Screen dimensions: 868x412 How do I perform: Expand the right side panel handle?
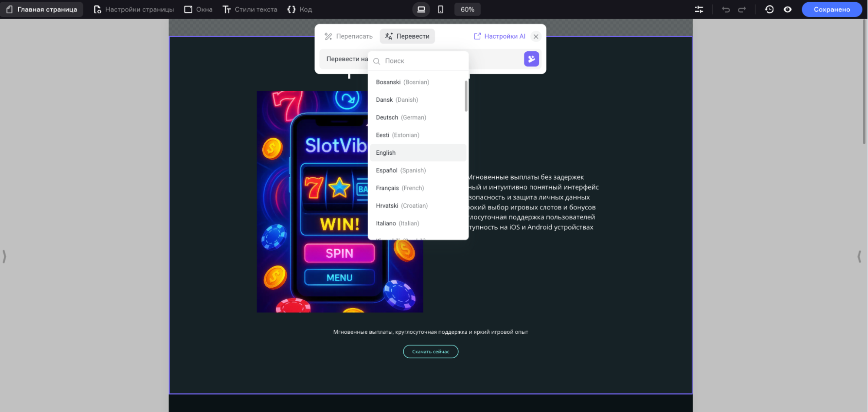point(859,256)
